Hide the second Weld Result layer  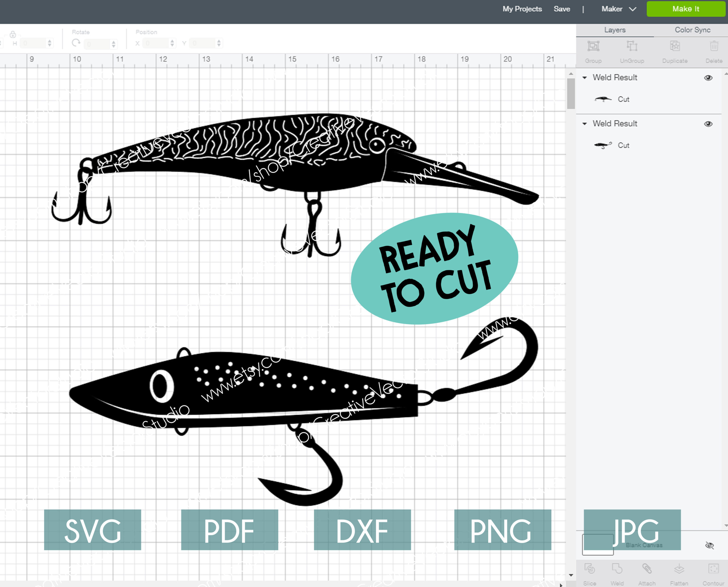click(x=708, y=124)
